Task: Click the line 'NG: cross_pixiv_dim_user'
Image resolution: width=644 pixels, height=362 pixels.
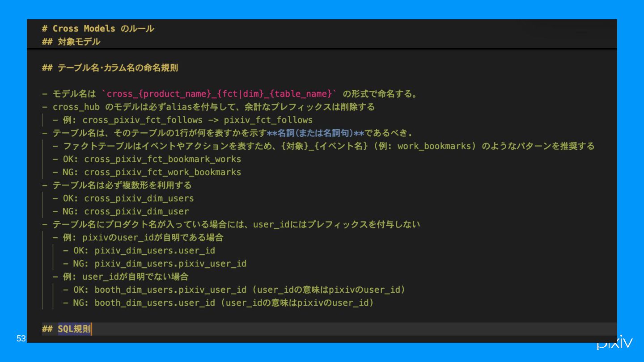Action: coord(121,211)
